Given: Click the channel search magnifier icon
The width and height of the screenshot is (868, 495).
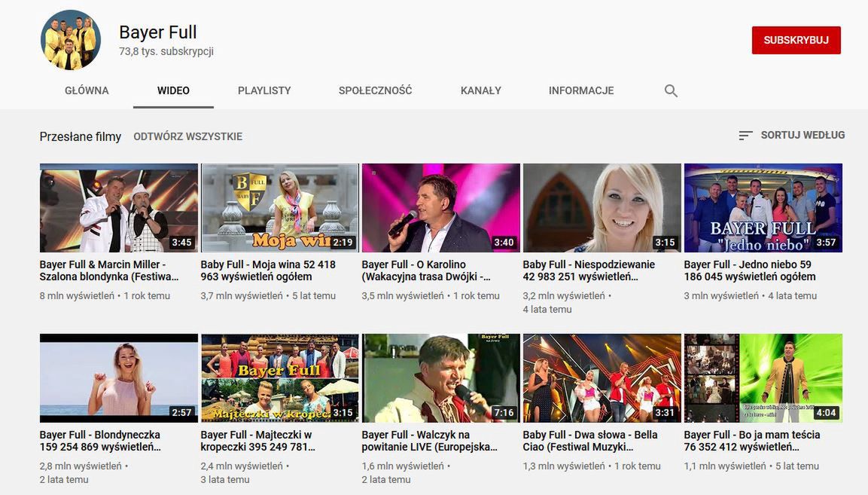Looking at the screenshot, I should point(670,91).
